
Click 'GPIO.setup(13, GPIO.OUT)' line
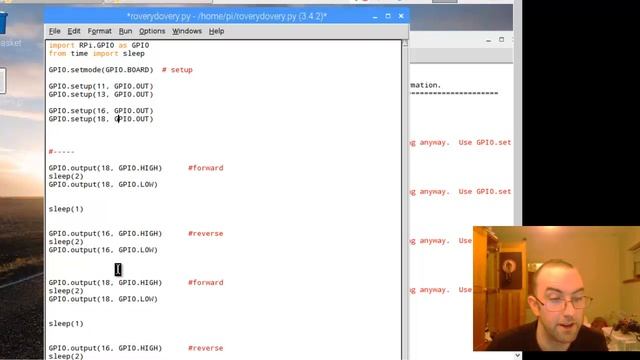coord(101,94)
